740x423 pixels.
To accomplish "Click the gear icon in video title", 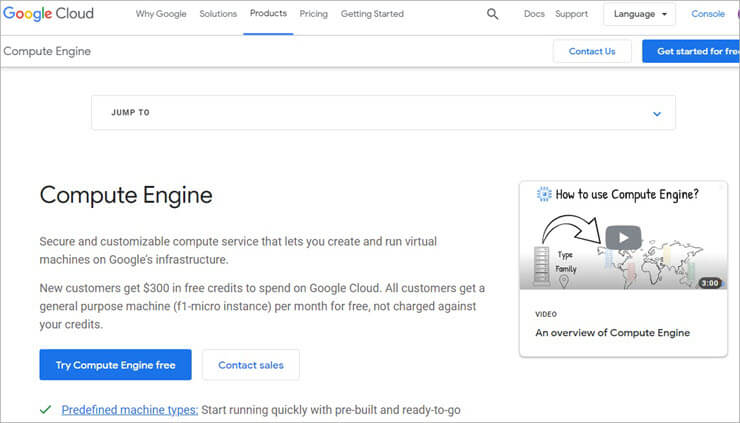I will click(544, 194).
